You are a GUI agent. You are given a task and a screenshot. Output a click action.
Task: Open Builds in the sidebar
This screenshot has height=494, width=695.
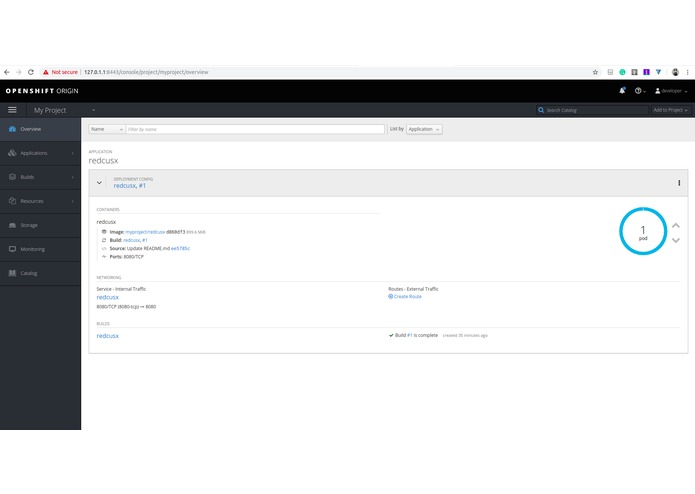tap(40, 177)
